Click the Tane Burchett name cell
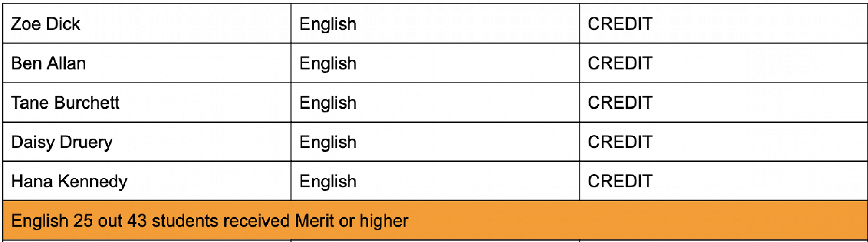868x242 pixels. click(65, 103)
